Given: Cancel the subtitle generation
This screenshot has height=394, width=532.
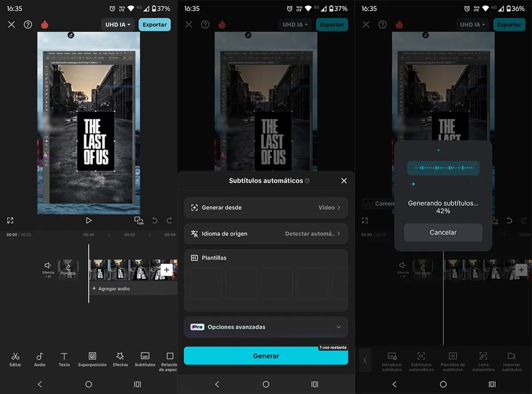Looking at the screenshot, I should (443, 232).
